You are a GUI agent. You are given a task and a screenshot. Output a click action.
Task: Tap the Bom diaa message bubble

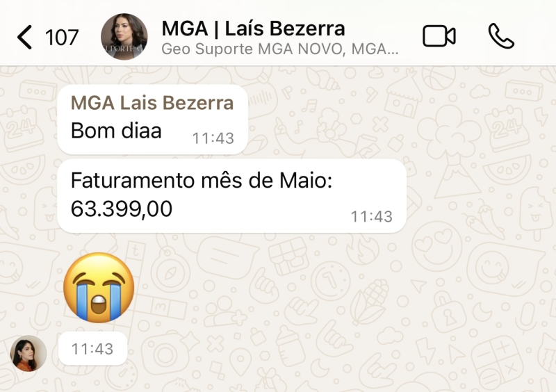click(x=152, y=120)
